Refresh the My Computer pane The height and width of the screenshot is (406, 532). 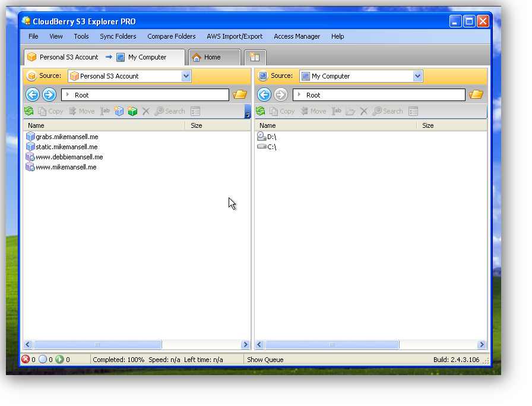[x=260, y=111]
